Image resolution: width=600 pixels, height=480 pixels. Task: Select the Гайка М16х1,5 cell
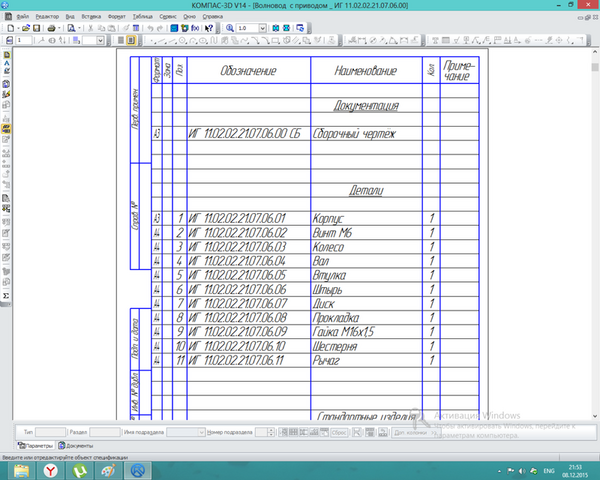pos(366,332)
